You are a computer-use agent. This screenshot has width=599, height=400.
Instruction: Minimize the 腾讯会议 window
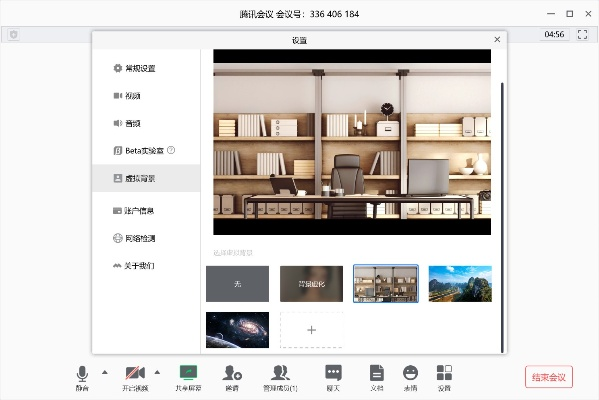[x=551, y=14]
